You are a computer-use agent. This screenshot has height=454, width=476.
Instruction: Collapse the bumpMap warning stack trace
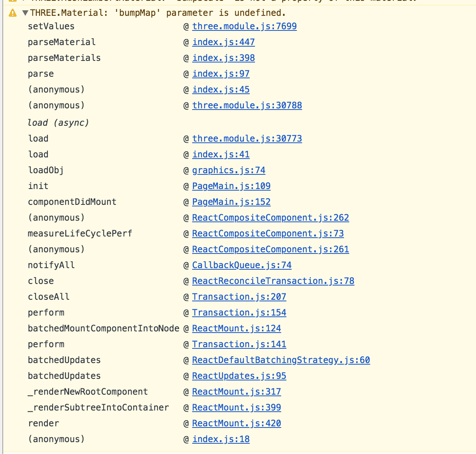(25, 13)
